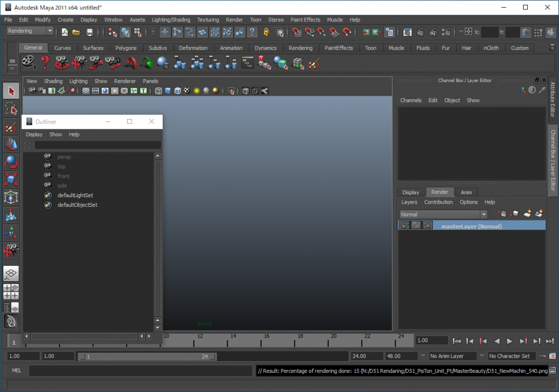The height and width of the screenshot is (392, 559).
Task: Open Channels menu in Channel Box
Action: 411,100
